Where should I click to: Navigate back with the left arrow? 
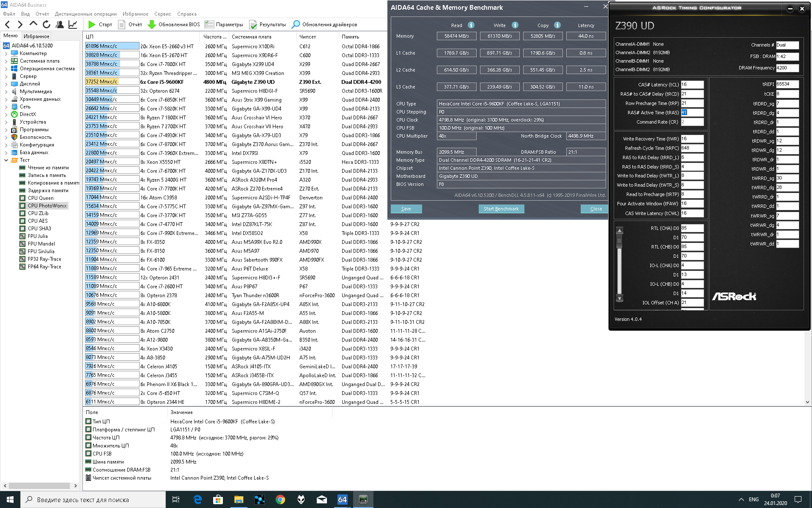coord(7,25)
